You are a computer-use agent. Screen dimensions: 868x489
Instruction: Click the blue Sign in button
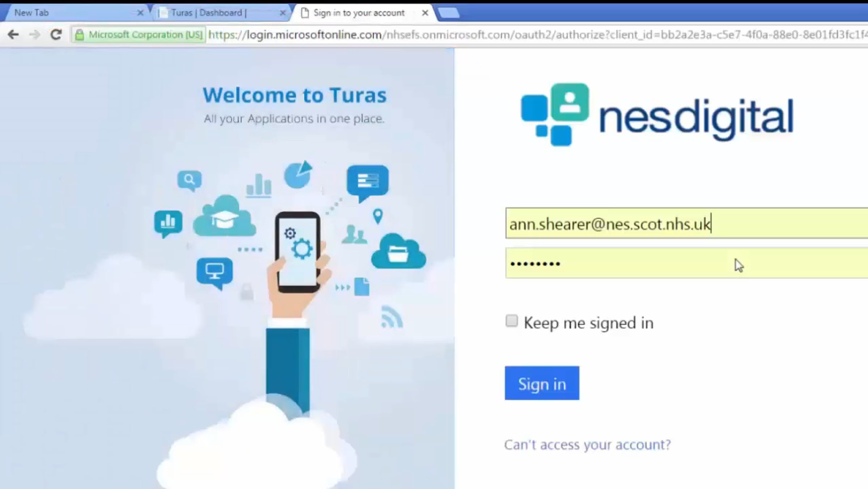[542, 383]
